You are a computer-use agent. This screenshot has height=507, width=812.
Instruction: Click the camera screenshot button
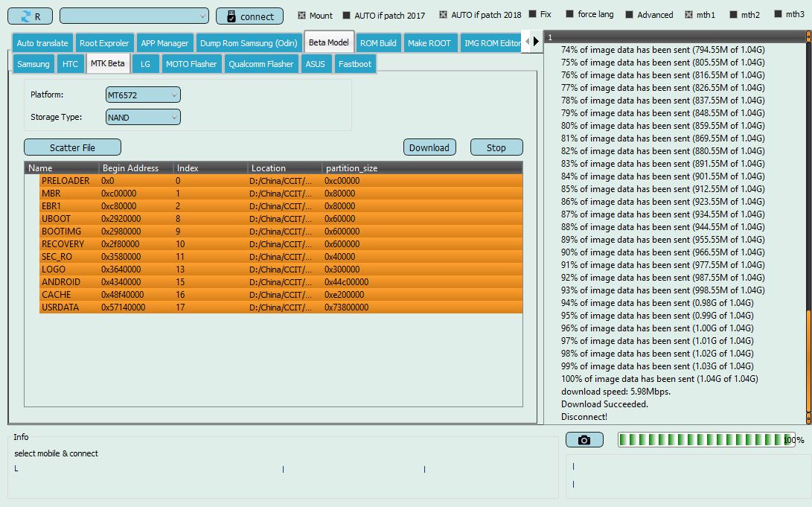(x=584, y=440)
